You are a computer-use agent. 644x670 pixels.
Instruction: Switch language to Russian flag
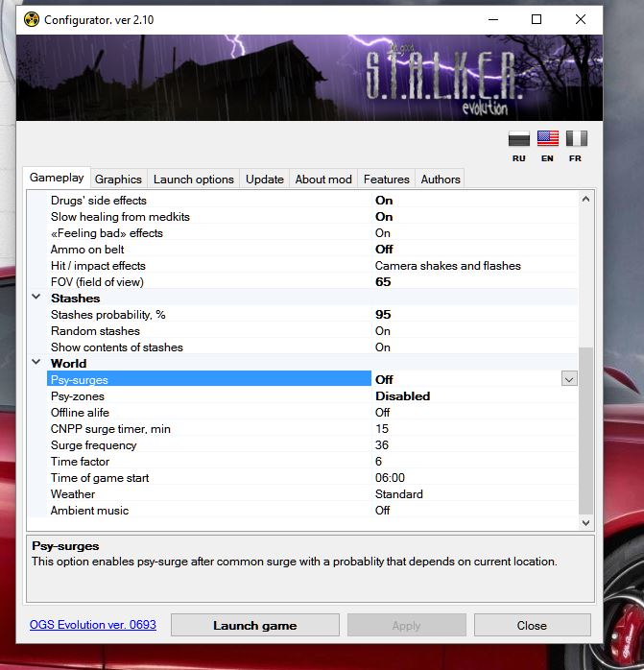click(x=519, y=139)
